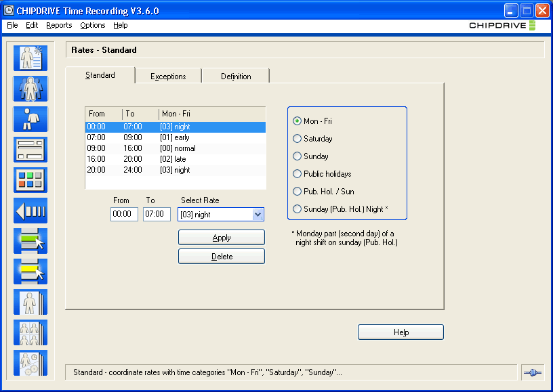Click the colored grid rates icon
Viewport: 553px width, 392px height.
30,180
